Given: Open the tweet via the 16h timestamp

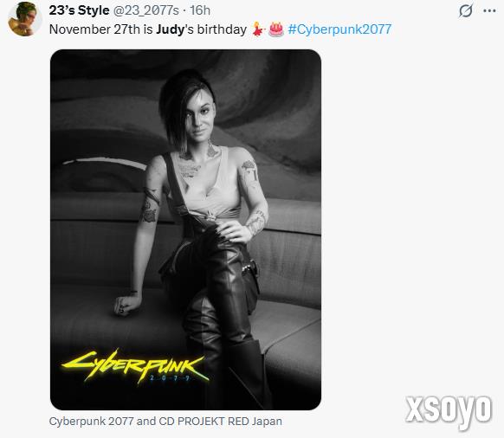Looking at the screenshot, I should [x=200, y=10].
